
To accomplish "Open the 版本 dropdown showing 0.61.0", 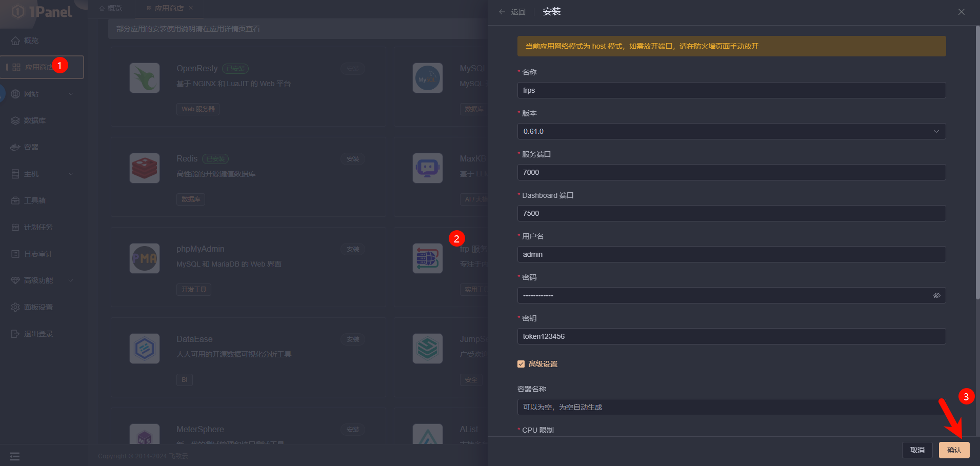I will click(731, 131).
